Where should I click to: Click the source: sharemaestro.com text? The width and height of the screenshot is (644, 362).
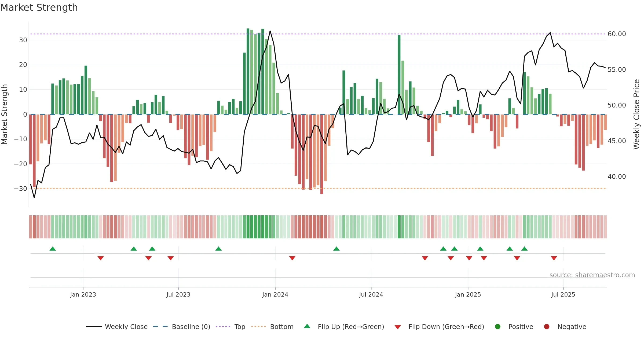pos(592,275)
